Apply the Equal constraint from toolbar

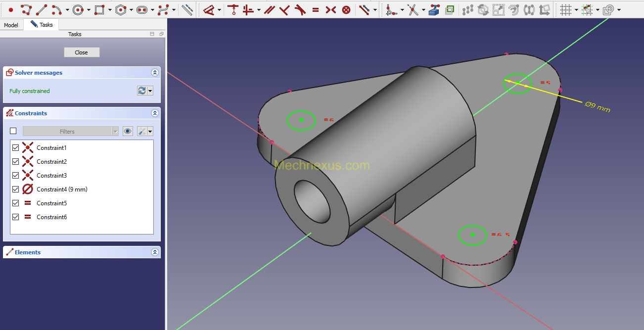coord(316,9)
